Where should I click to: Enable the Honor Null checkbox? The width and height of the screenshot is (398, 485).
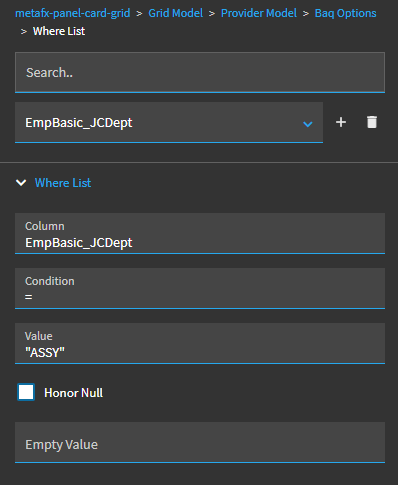[26, 392]
